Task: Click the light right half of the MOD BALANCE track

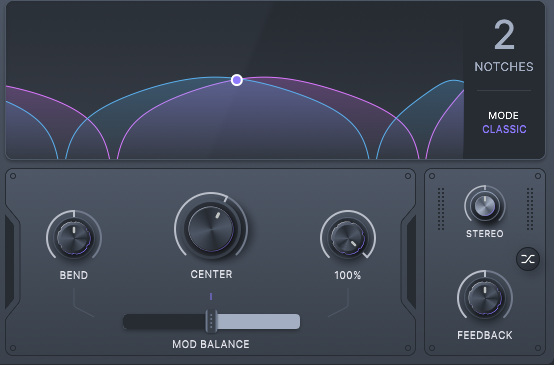Action: point(259,322)
